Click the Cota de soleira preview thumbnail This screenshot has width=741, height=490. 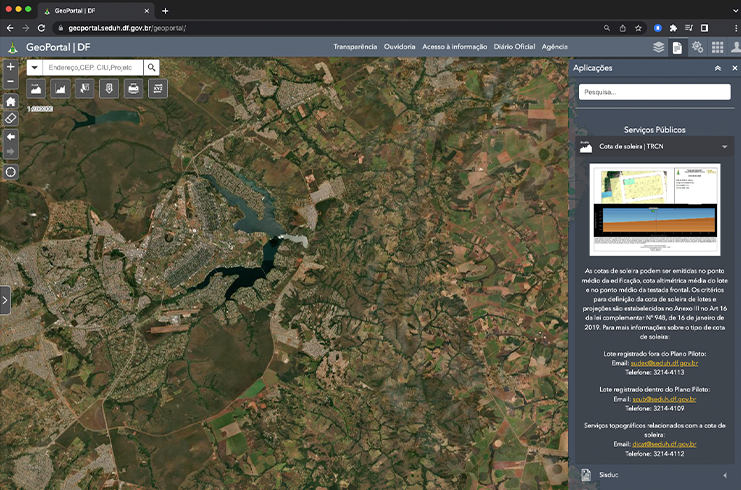click(655, 209)
